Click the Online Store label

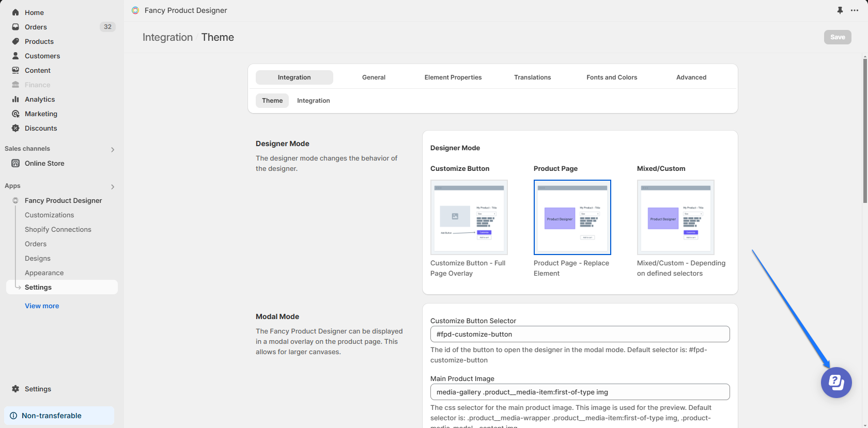44,163
